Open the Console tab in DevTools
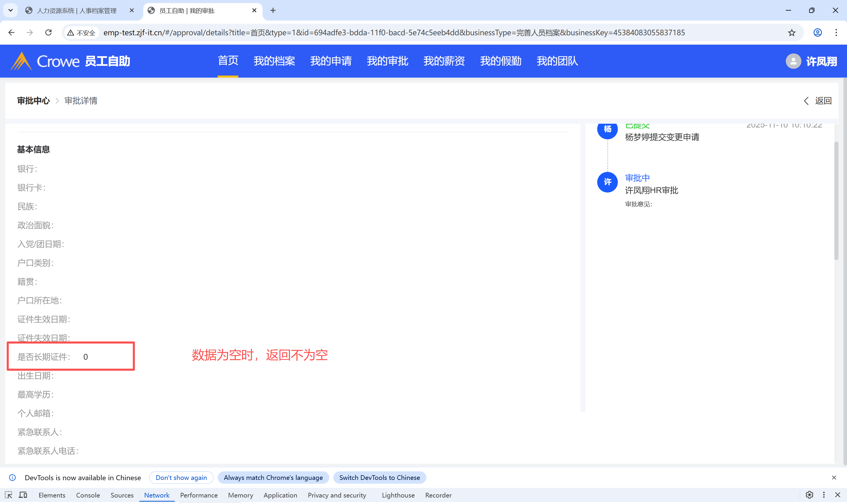 pyautogui.click(x=88, y=495)
